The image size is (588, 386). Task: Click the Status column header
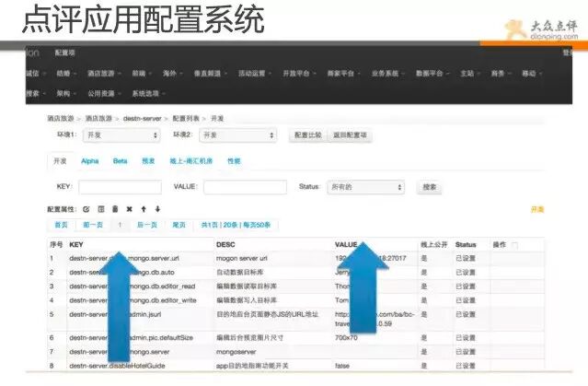click(x=466, y=245)
